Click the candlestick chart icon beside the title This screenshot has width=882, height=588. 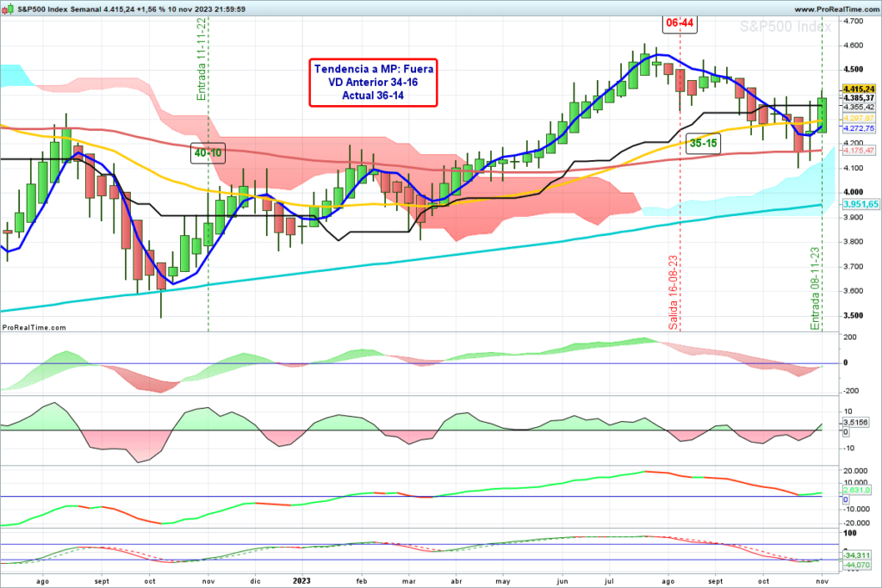8,9
